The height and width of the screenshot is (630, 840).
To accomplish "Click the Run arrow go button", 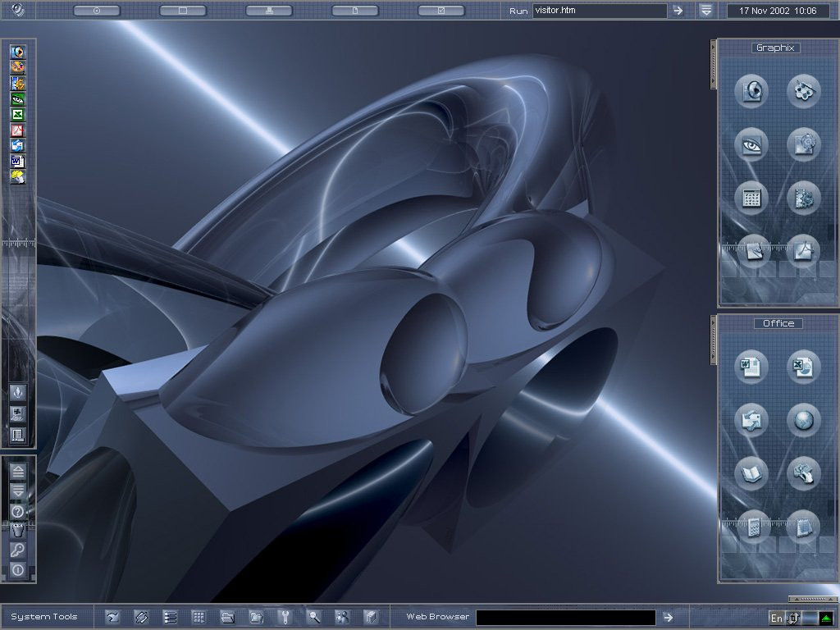I will click(x=678, y=10).
